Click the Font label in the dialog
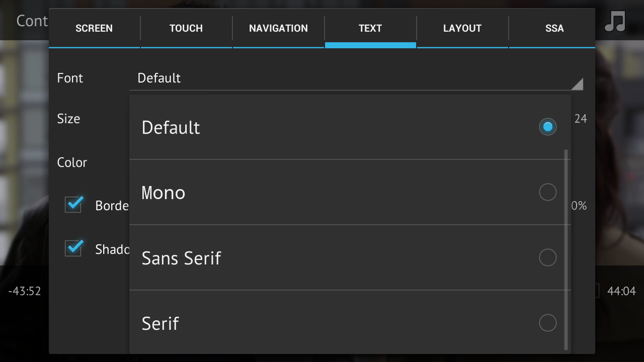 point(70,78)
